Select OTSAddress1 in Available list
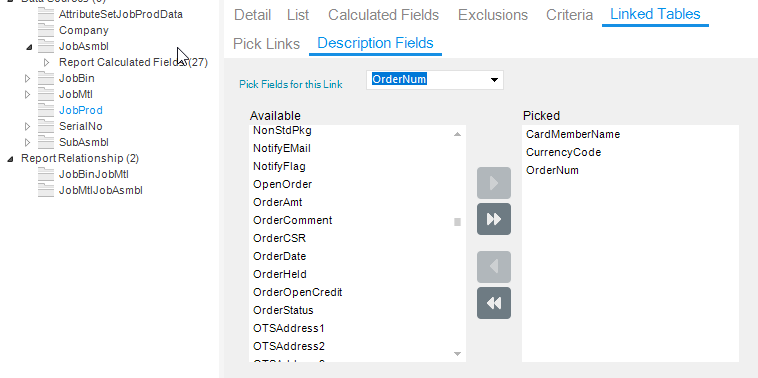This screenshot has width=758, height=378. click(x=289, y=328)
